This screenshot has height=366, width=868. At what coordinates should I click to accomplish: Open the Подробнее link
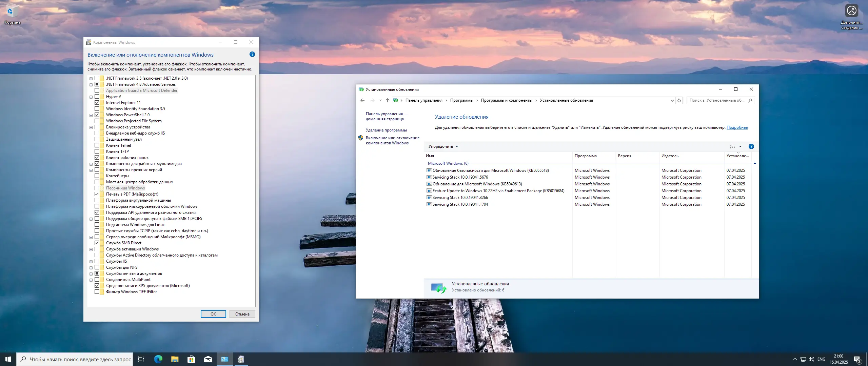point(737,127)
